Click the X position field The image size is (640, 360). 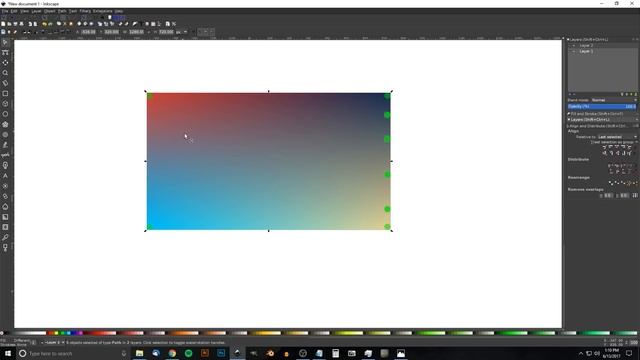click(88, 32)
